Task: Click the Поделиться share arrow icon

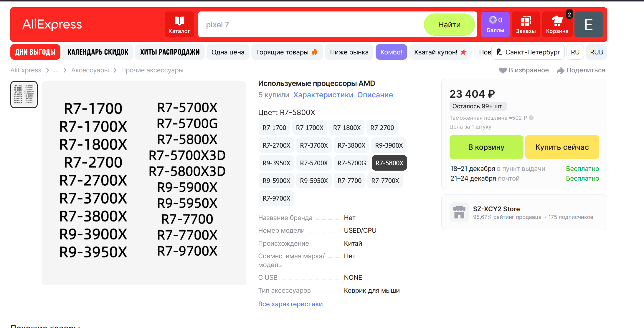Action: click(560, 71)
